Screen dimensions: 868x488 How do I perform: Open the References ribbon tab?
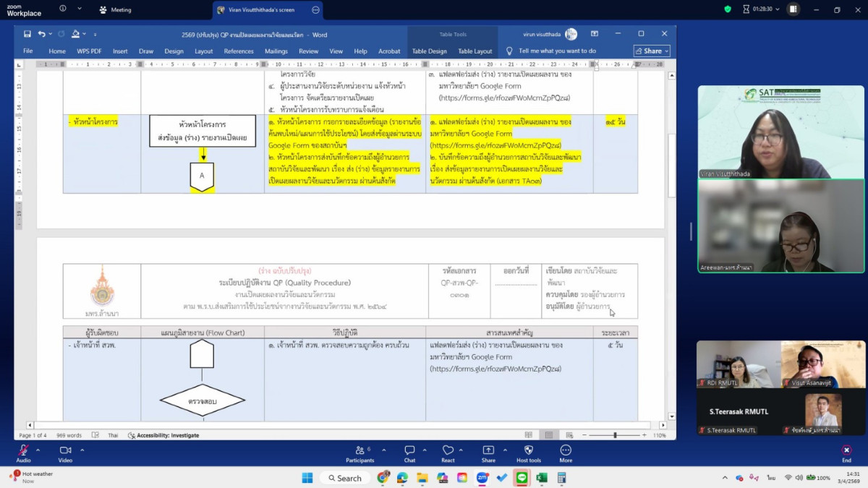click(239, 51)
